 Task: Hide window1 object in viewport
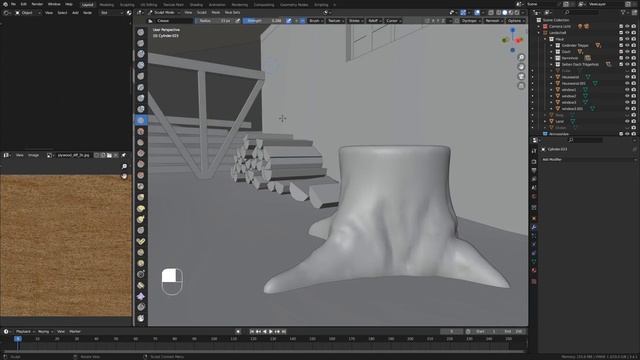coord(627,90)
